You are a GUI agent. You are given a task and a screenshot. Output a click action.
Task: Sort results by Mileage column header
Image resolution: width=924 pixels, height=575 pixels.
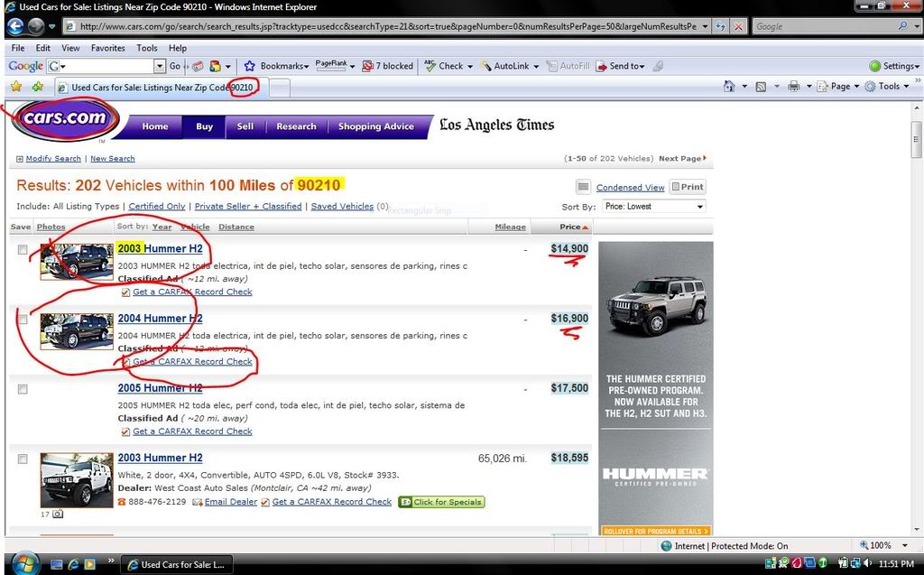tap(511, 227)
